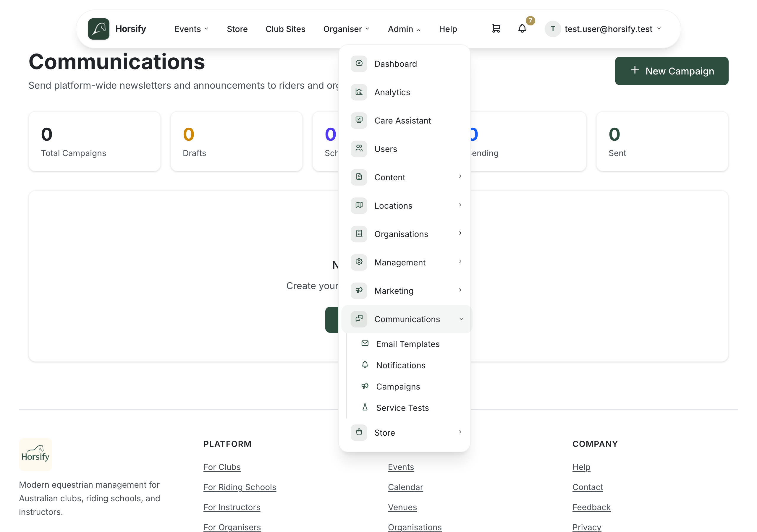Expand the Content submenu chevron
Image resolution: width=757 pixels, height=532 pixels.
[x=460, y=177]
